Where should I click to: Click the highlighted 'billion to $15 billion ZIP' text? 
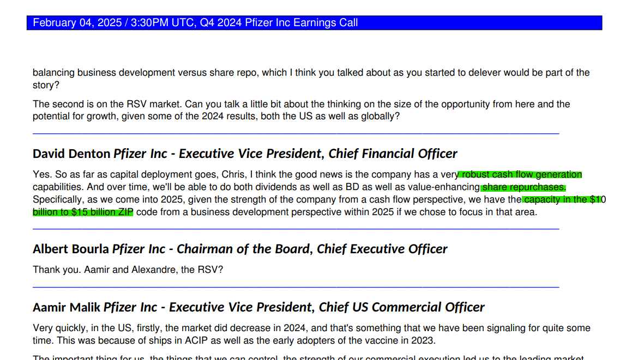pos(83,212)
